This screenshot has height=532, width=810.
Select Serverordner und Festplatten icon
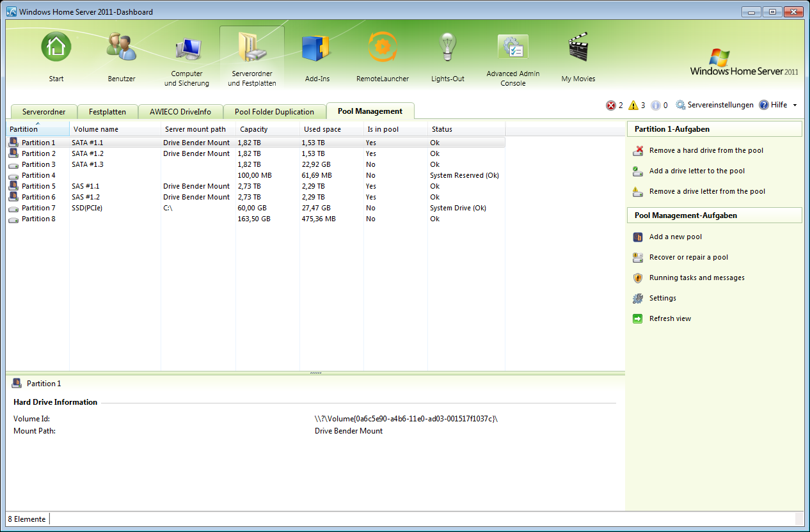click(252, 49)
